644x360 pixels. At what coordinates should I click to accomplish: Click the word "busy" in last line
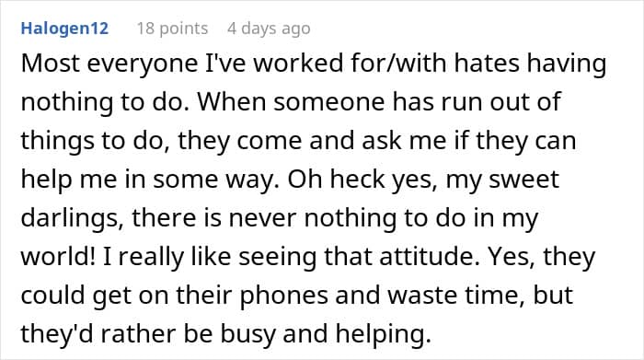(247, 334)
